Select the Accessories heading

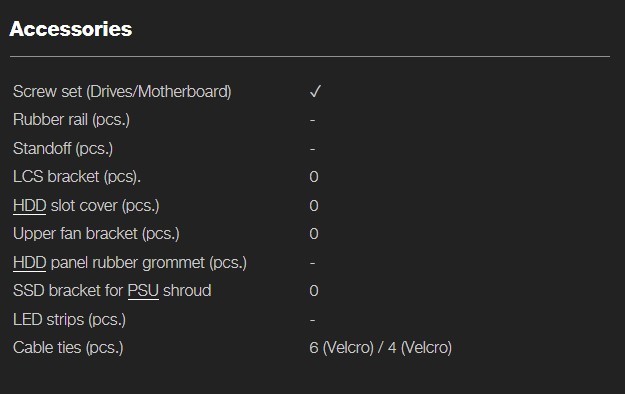[x=71, y=29]
